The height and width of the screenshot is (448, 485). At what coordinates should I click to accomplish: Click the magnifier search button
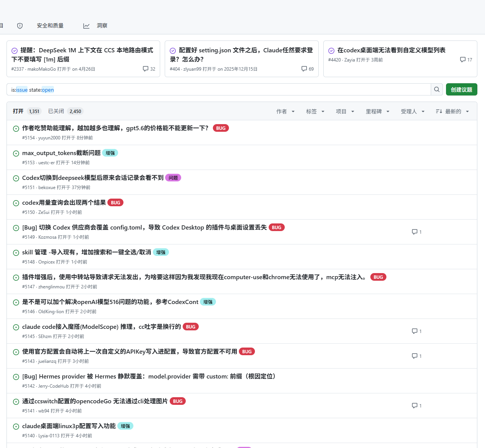(x=437, y=89)
